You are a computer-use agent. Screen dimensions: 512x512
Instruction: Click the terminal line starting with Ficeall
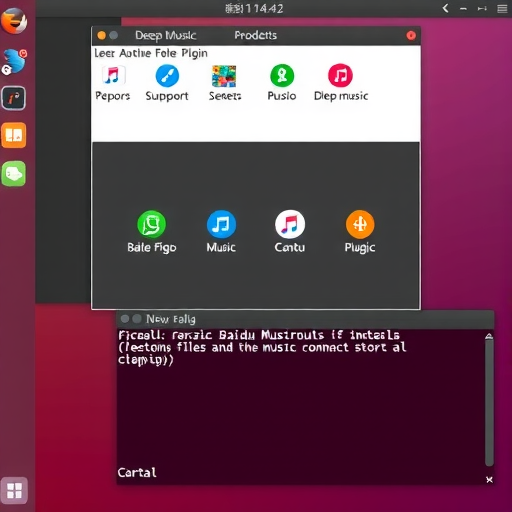tap(259, 335)
